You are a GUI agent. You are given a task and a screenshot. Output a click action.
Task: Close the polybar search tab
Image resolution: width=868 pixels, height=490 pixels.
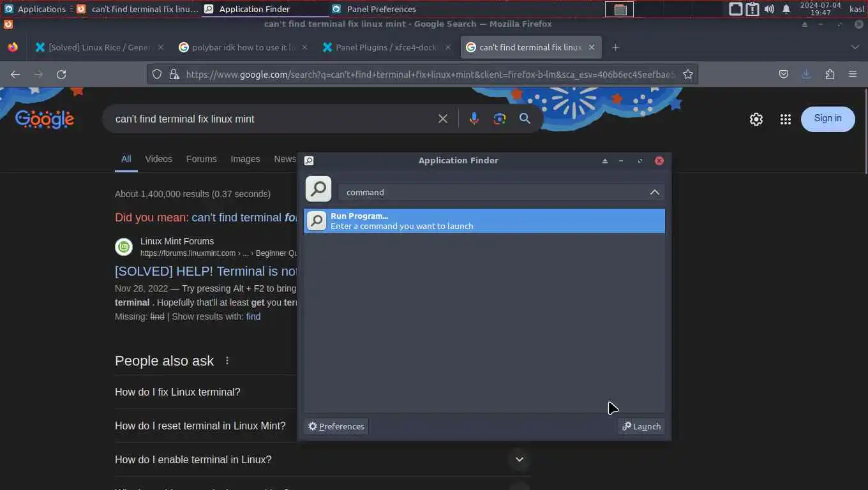coord(304,47)
